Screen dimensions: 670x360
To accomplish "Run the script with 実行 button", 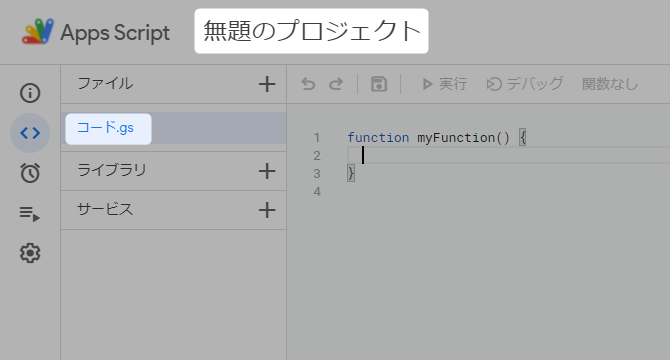I will (444, 84).
